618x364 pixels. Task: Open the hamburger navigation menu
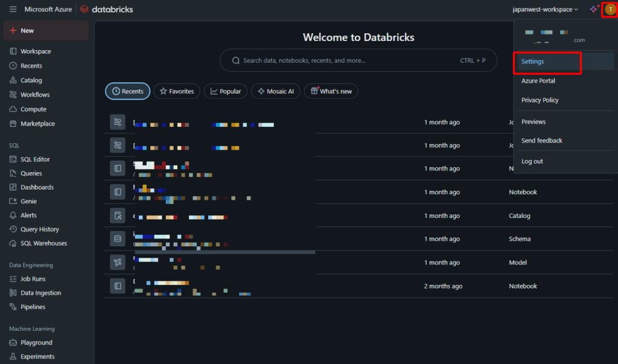pyautogui.click(x=13, y=10)
